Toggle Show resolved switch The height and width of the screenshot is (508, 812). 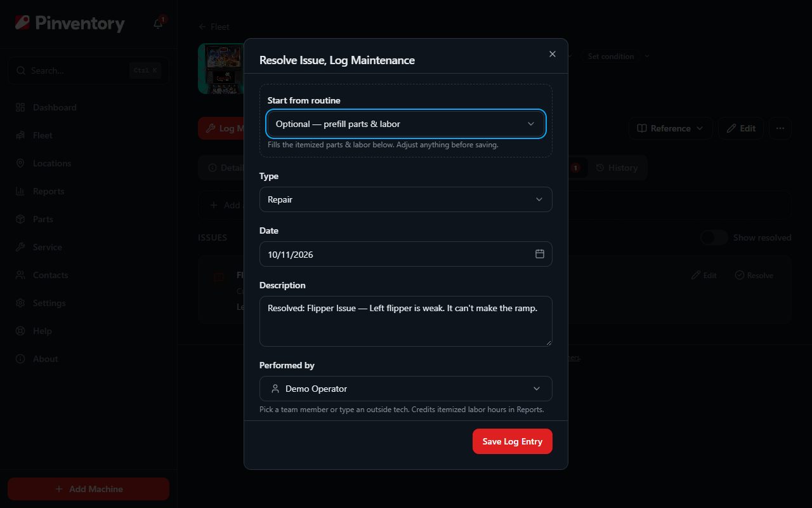tap(714, 237)
